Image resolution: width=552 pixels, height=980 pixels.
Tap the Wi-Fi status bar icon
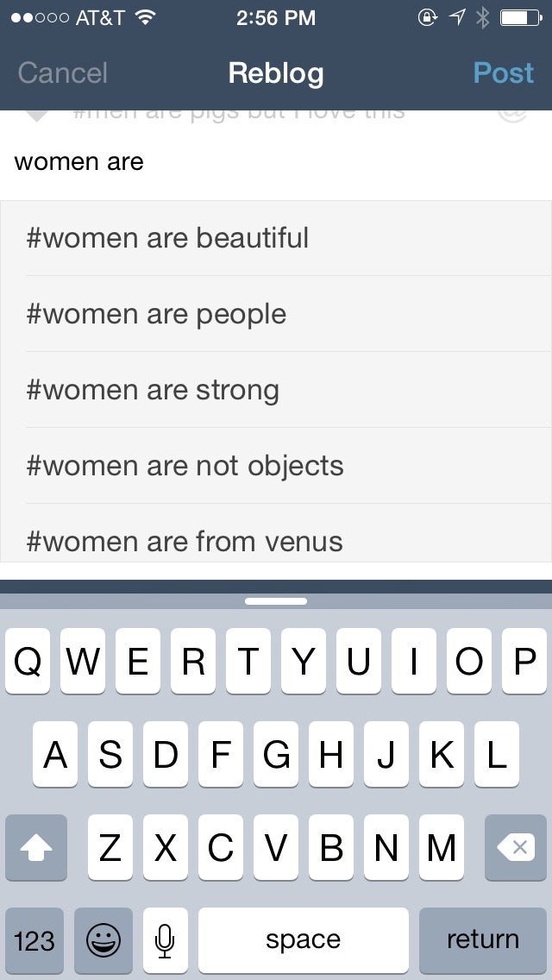click(x=146, y=18)
